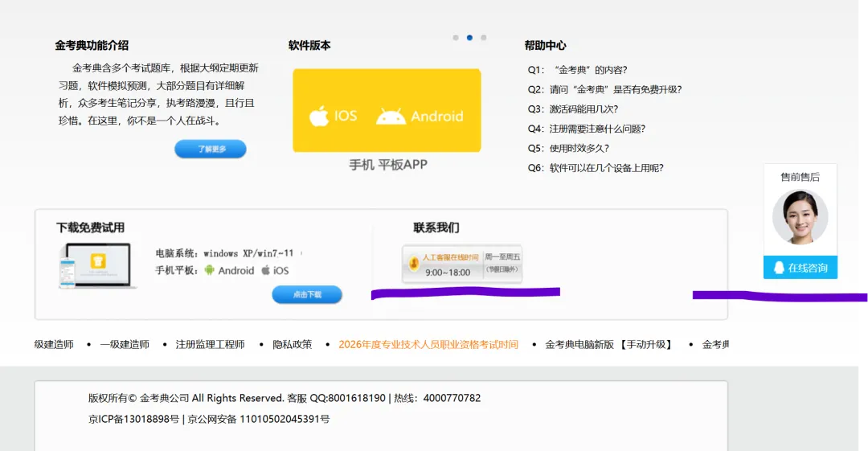Click the customer service hours badge icon
Screen dimensions: 868x451
coord(414,264)
